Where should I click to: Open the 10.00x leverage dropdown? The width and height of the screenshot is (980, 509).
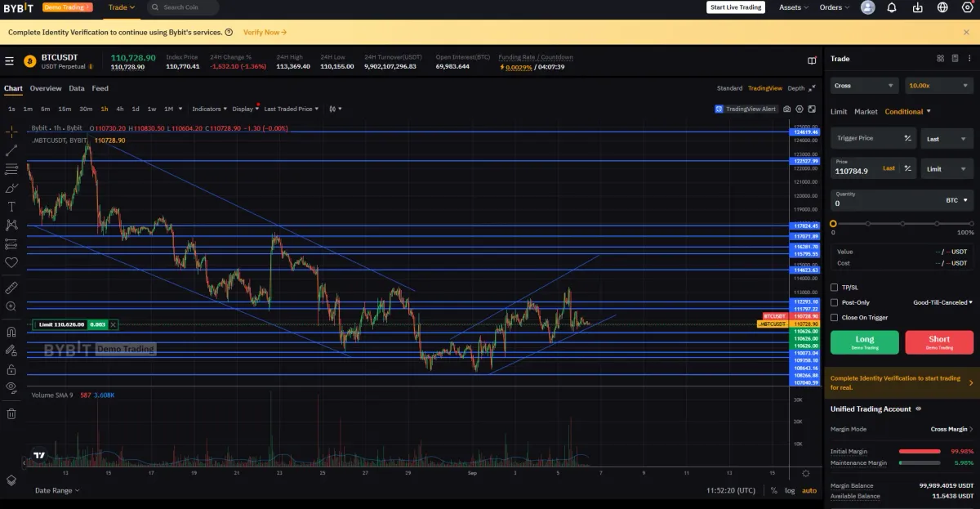[x=939, y=85]
